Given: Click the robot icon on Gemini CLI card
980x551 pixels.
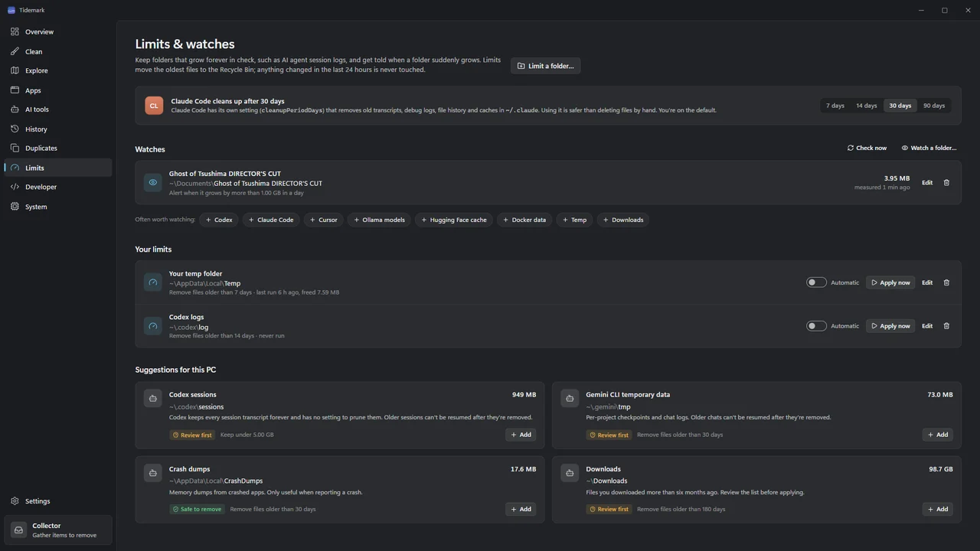Looking at the screenshot, I should 570,398.
